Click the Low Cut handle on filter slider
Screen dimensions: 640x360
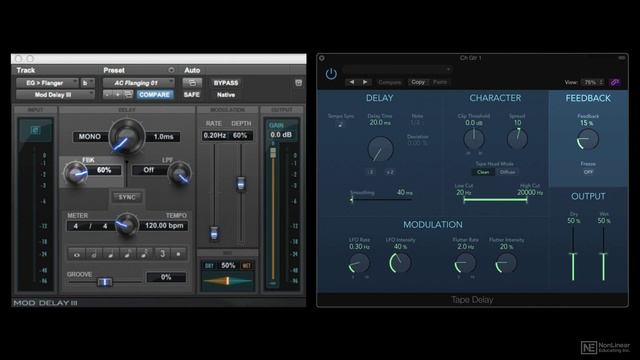(464, 200)
